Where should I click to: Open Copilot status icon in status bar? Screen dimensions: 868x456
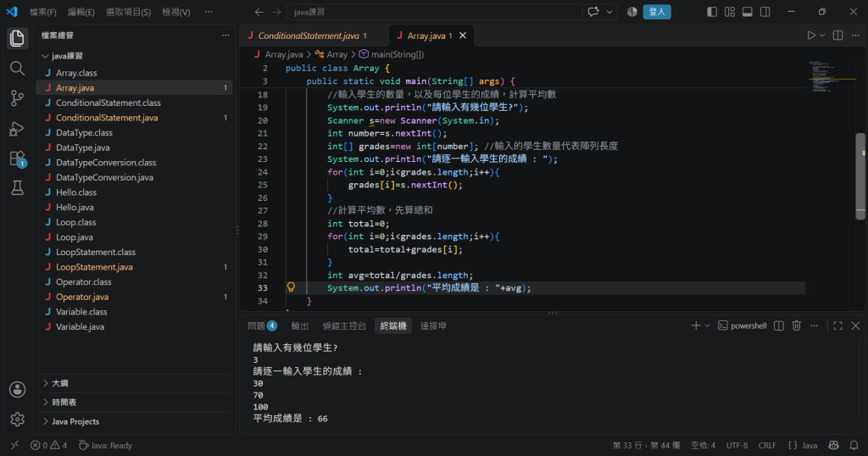(x=834, y=445)
